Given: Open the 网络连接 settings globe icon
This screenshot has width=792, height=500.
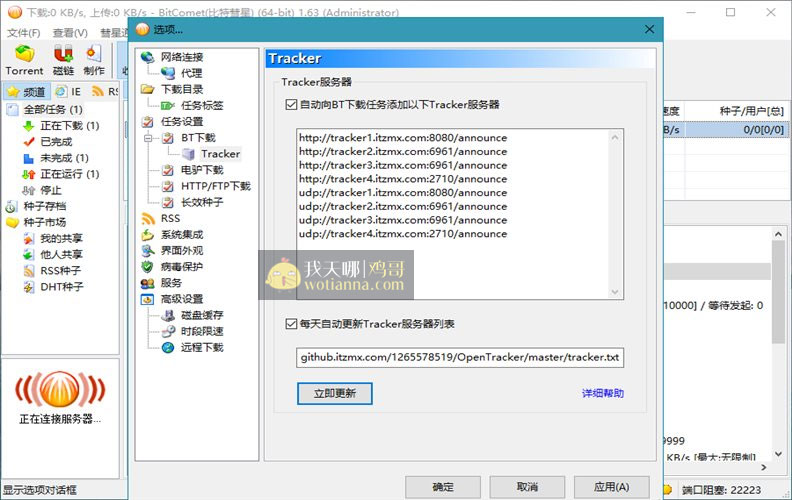Looking at the screenshot, I should coord(148,57).
